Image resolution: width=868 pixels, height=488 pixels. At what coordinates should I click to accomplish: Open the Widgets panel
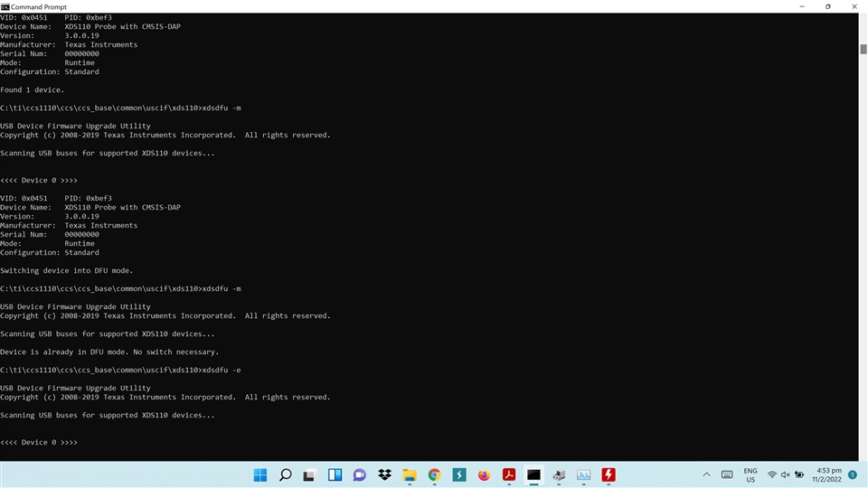pyautogui.click(x=335, y=474)
